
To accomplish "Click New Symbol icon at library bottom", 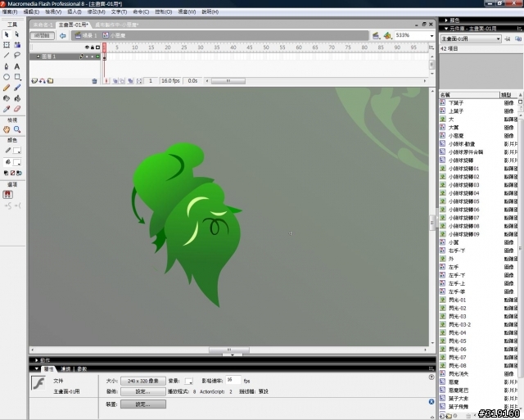I will pos(442,416).
